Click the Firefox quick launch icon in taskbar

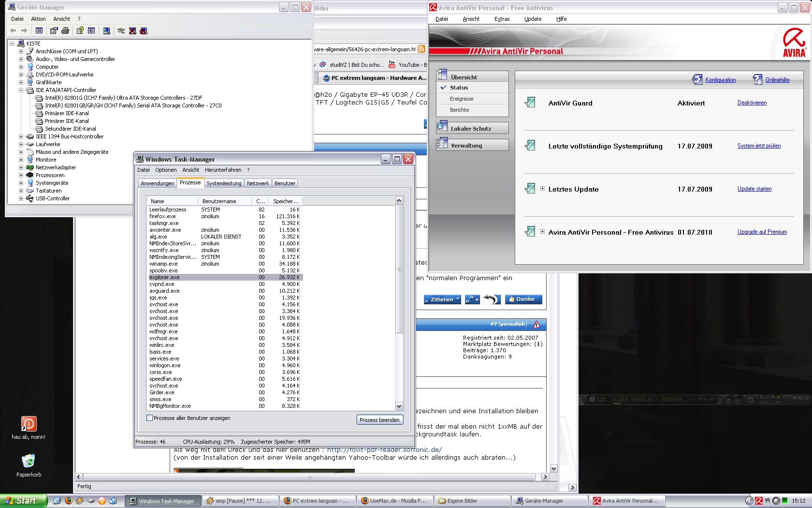click(68, 501)
